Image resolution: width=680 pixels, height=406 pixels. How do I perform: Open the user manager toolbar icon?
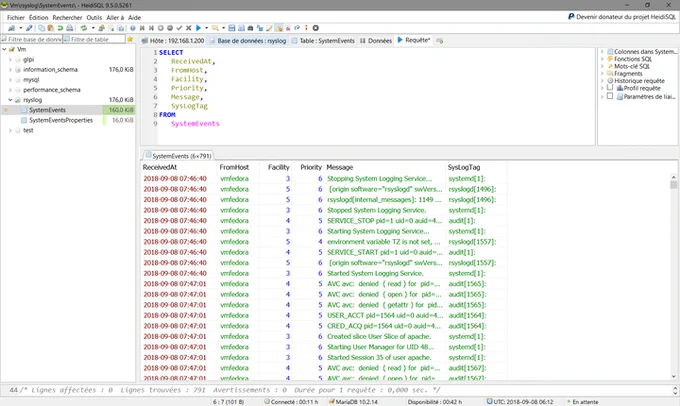101,28
